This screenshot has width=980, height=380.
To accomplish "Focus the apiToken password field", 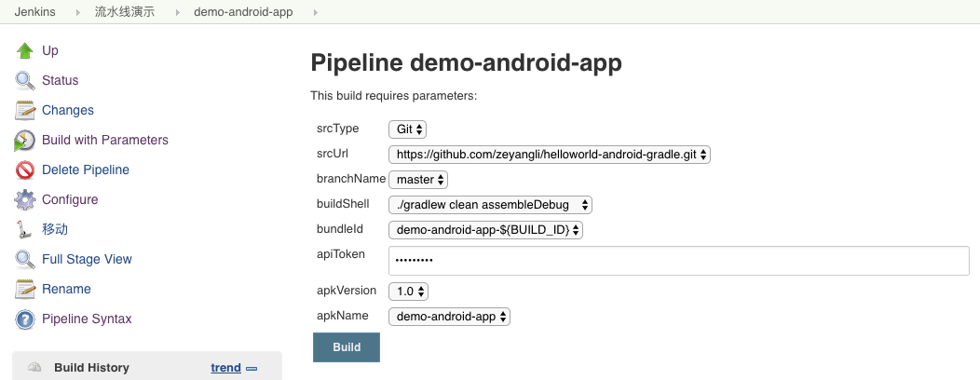I will (679, 261).
